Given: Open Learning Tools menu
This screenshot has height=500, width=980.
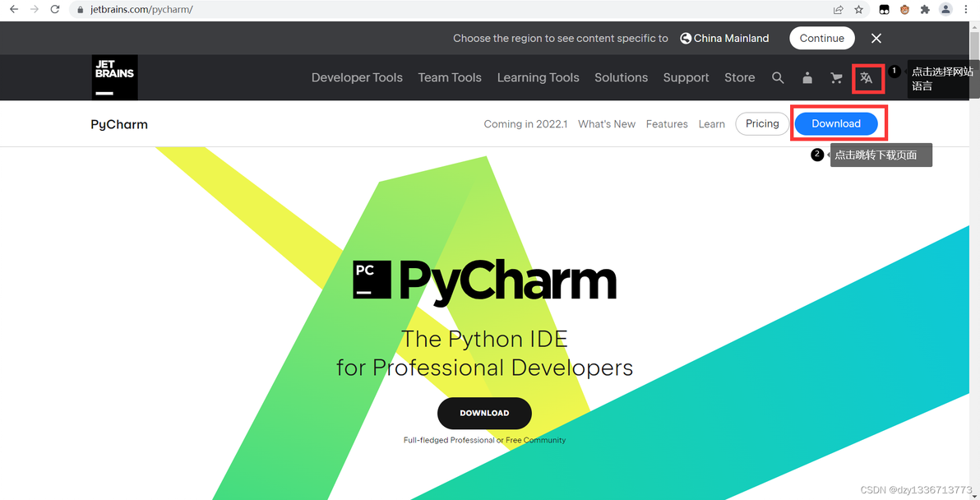Looking at the screenshot, I should point(539,77).
